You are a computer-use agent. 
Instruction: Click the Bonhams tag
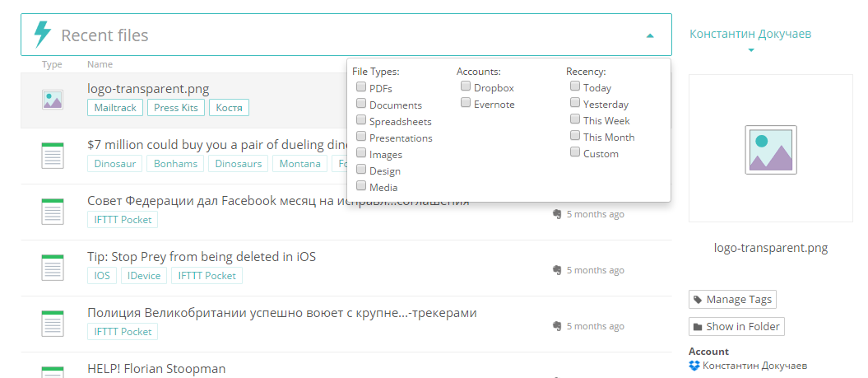pyautogui.click(x=175, y=164)
